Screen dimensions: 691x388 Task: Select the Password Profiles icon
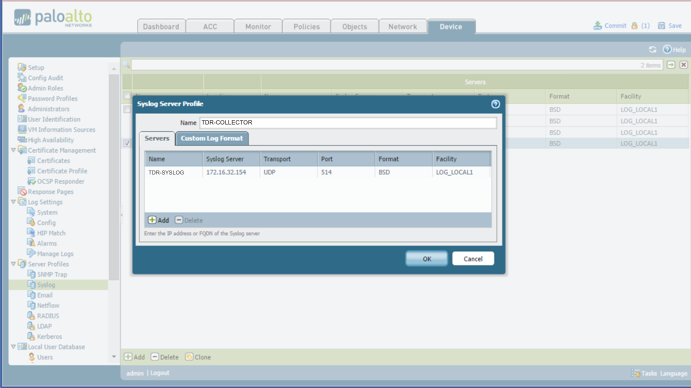pos(22,98)
